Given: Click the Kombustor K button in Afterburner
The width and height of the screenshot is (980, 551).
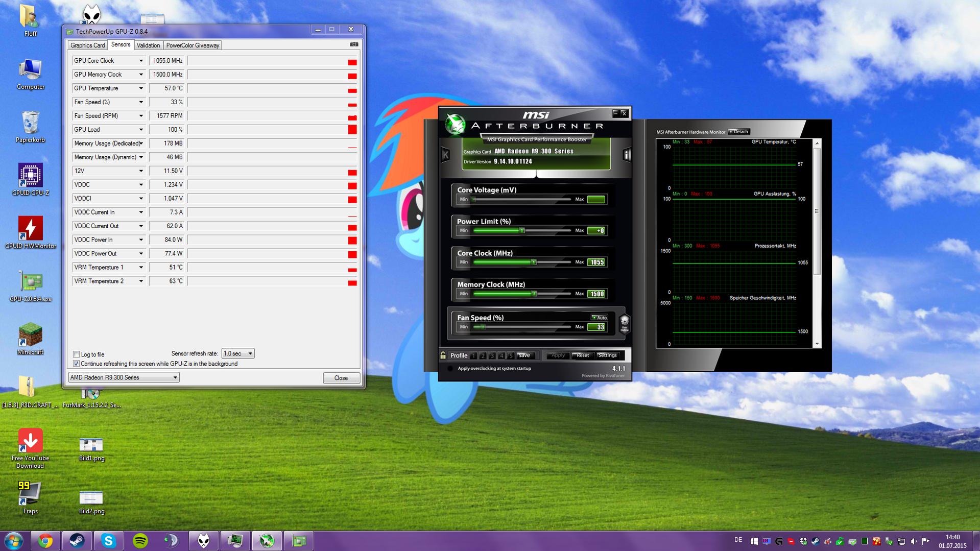Looking at the screenshot, I should point(445,154).
